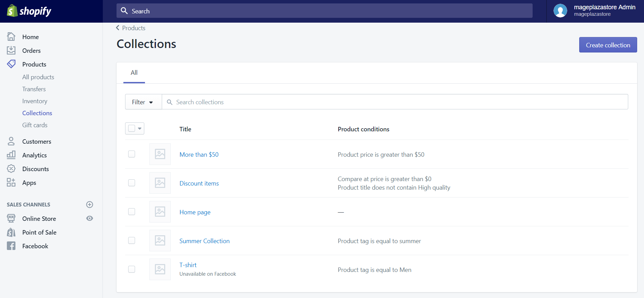
Task: Click the back chevron beside Products breadcrumb
Action: (x=118, y=28)
